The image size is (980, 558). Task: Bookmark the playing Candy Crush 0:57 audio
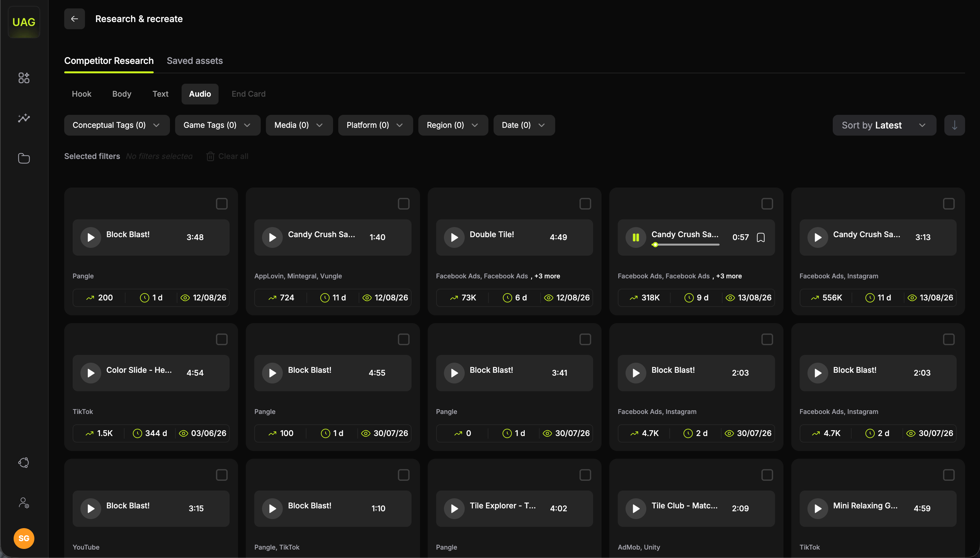click(761, 237)
